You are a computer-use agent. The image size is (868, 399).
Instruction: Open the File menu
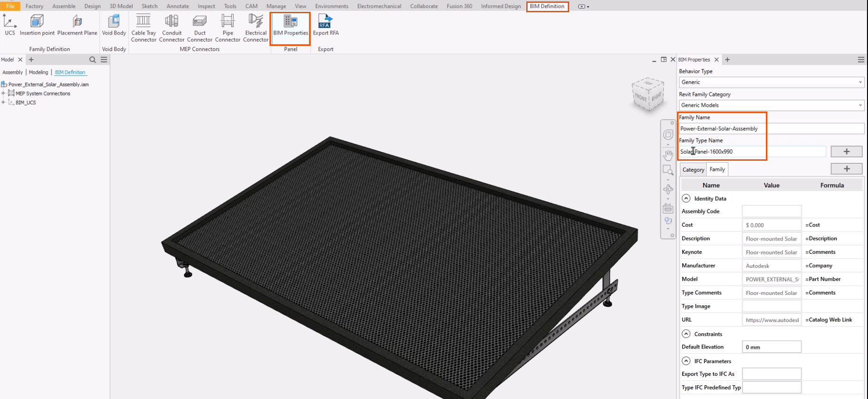(x=10, y=6)
